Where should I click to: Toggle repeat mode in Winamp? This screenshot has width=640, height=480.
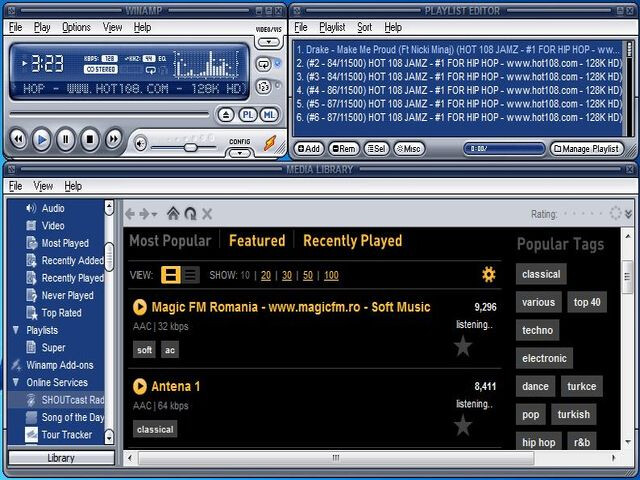263,64
